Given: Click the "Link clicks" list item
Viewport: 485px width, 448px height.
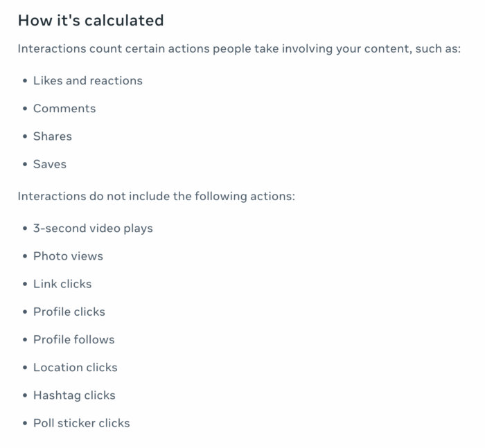Looking at the screenshot, I should 62,284.
